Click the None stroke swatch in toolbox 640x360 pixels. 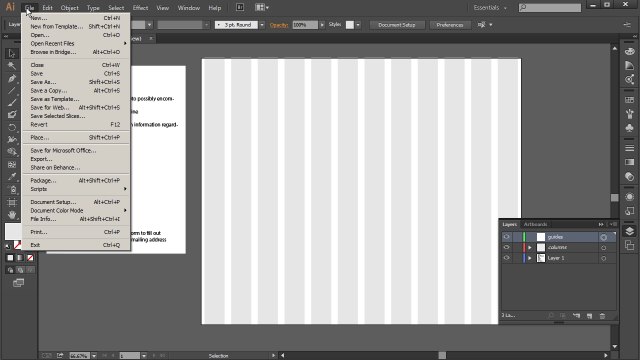18,245
